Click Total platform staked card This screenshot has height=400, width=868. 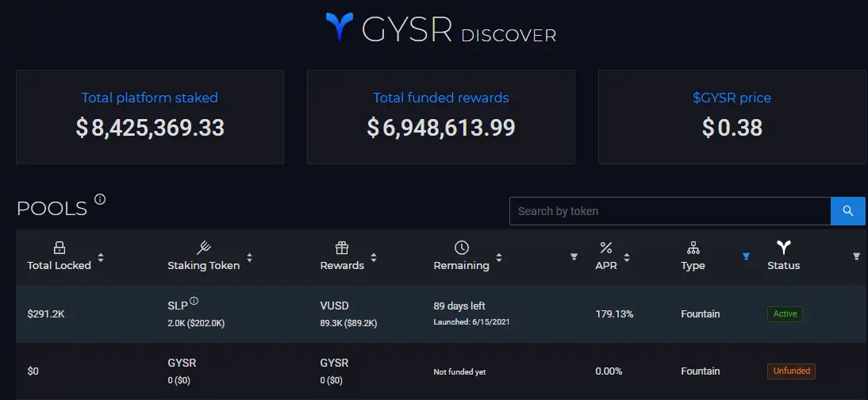coord(150,117)
